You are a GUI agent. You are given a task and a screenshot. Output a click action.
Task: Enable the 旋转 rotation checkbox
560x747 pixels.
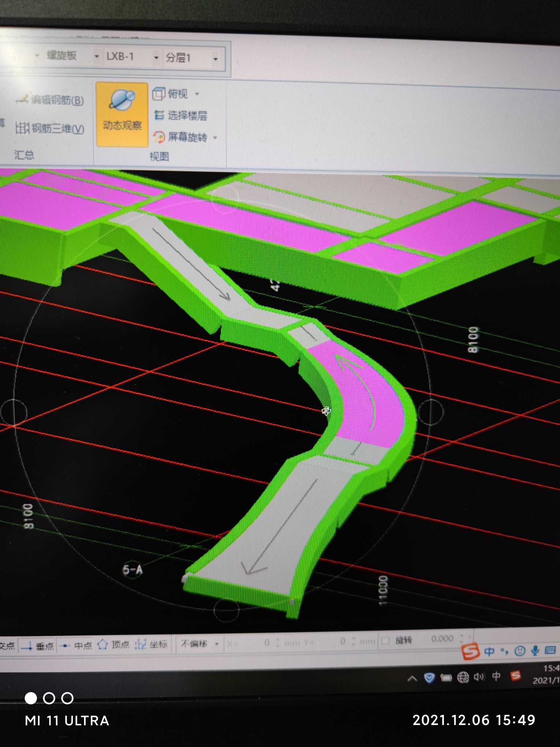click(385, 640)
